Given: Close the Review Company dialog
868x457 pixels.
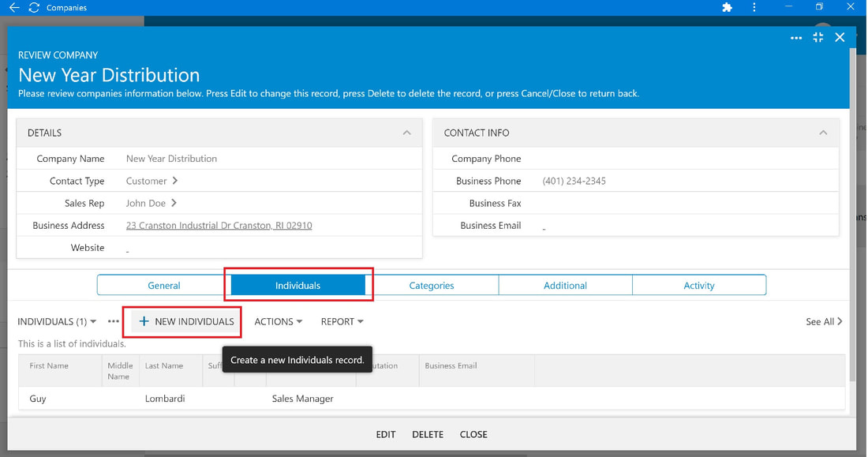Looking at the screenshot, I should point(840,37).
